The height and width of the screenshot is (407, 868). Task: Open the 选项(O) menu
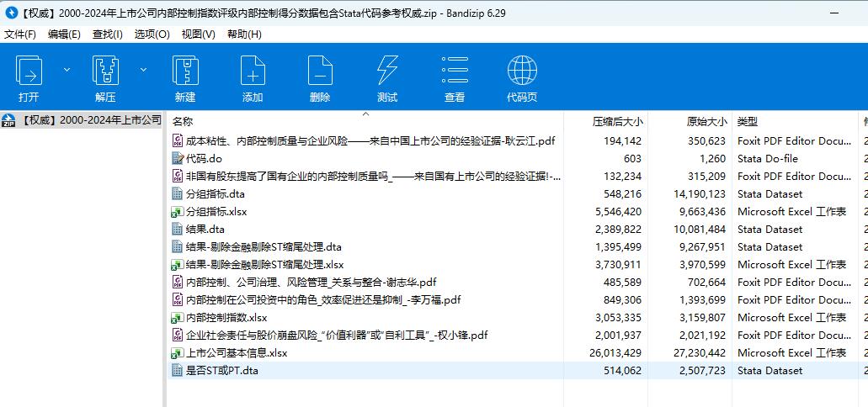click(x=152, y=34)
